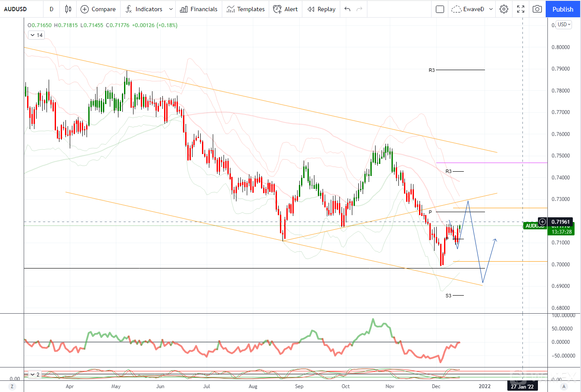The height and width of the screenshot is (392, 581).
Task: Open the Templates menu
Action: [245, 9]
